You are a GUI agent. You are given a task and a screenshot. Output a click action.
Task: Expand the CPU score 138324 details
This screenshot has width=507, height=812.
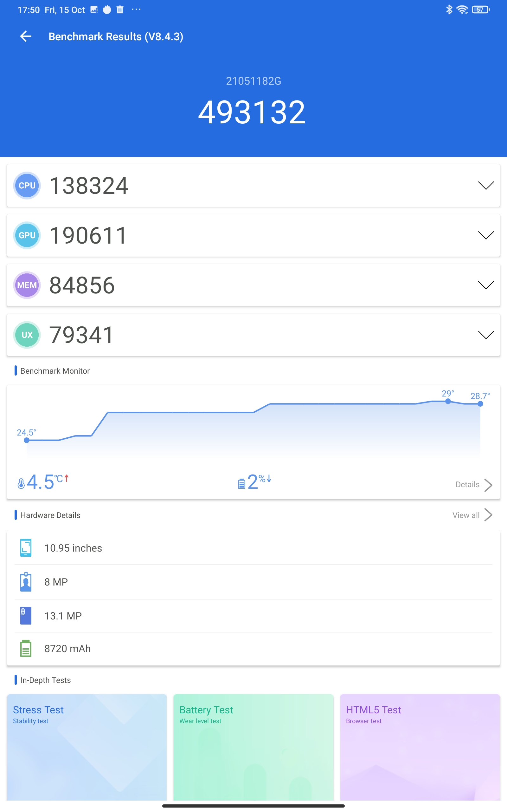tap(485, 186)
